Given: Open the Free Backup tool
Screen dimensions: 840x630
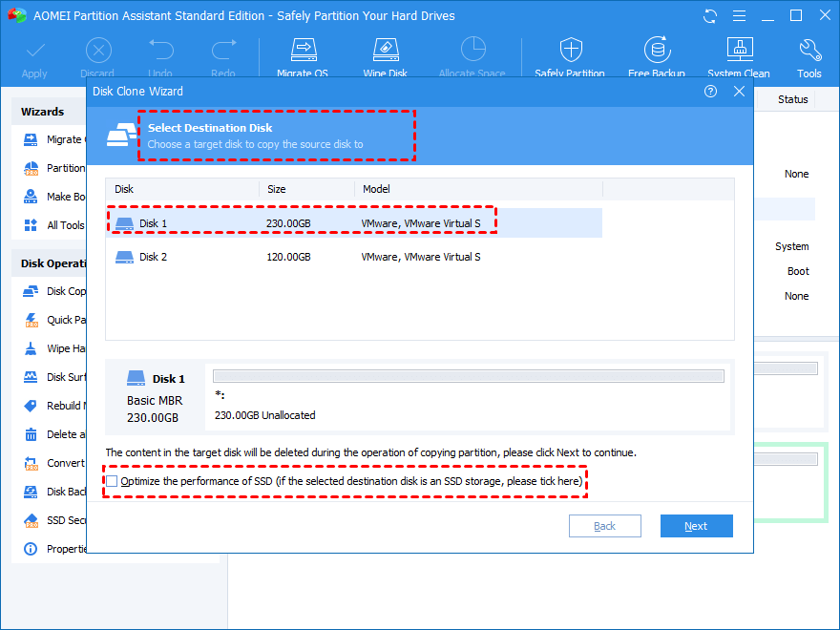Looking at the screenshot, I should tap(657, 57).
